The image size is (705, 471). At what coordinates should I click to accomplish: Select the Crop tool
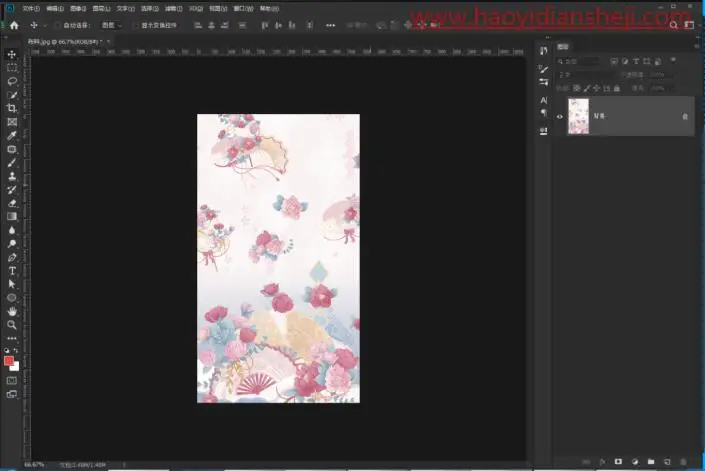(x=12, y=108)
